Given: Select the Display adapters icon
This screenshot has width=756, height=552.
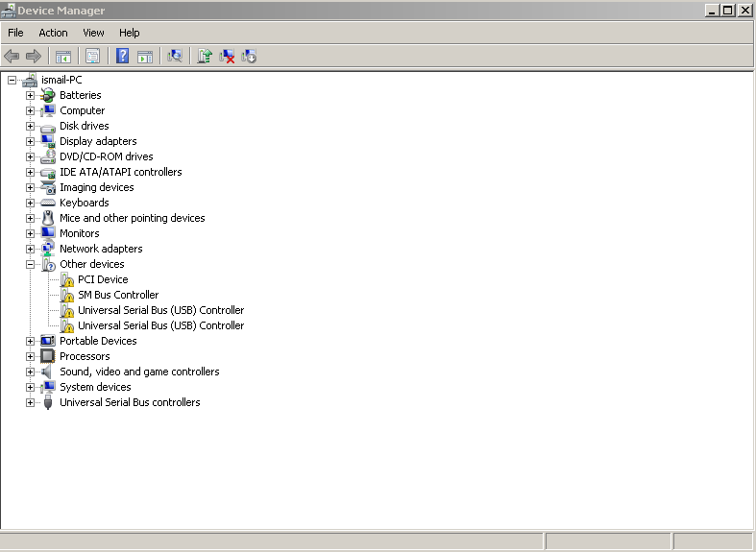Looking at the screenshot, I should point(48,141).
